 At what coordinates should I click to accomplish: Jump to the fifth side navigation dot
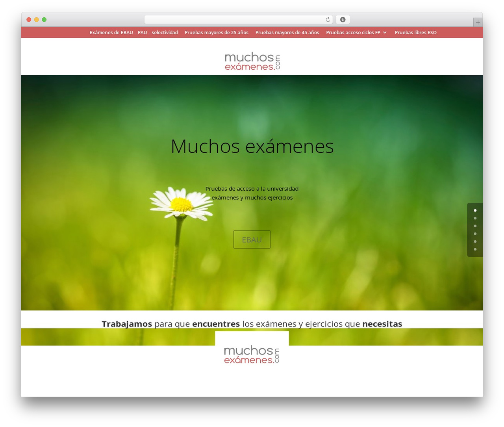(475, 241)
